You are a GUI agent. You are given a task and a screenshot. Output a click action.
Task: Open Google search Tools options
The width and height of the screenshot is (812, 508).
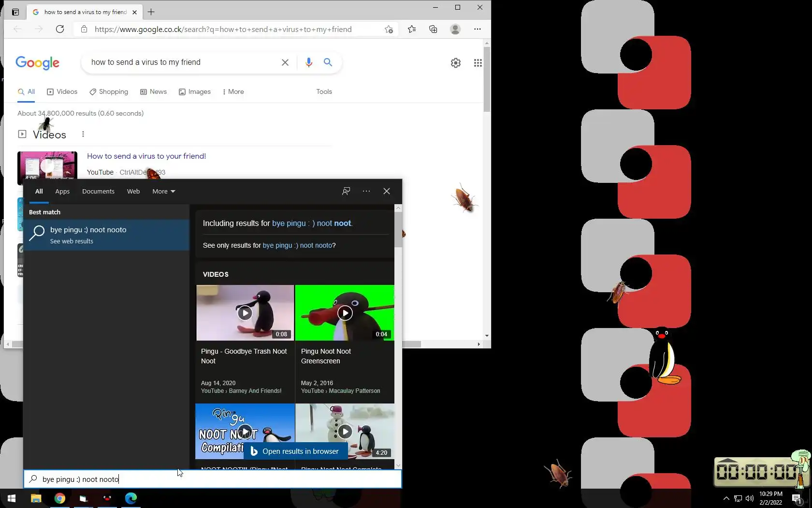pos(324,92)
